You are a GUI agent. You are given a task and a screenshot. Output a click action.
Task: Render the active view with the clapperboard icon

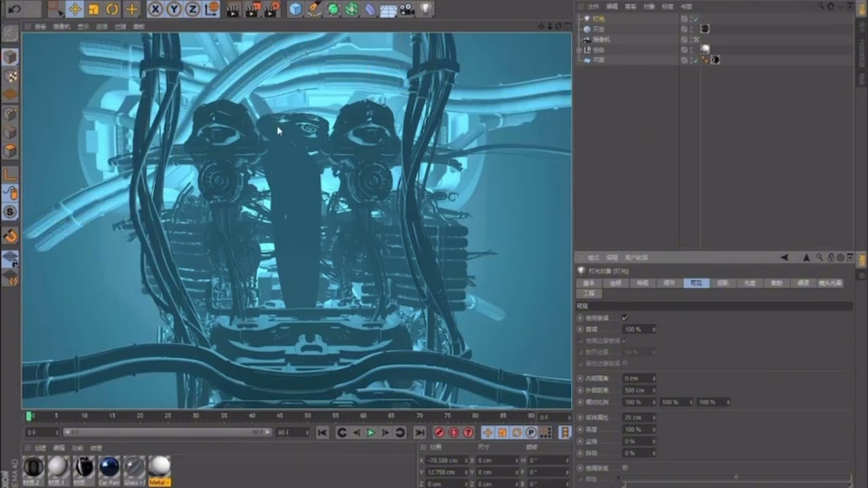233,9
